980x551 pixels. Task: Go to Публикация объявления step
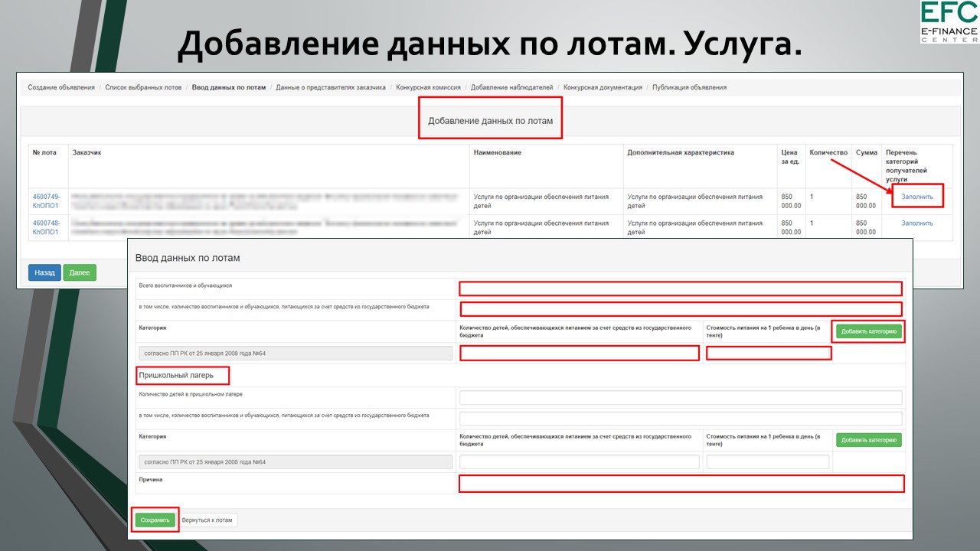[689, 87]
